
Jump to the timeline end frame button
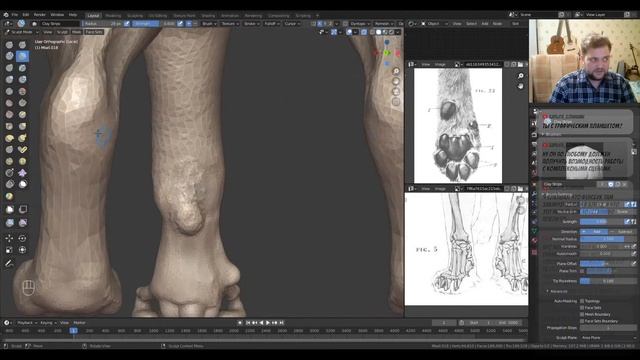click(281, 323)
